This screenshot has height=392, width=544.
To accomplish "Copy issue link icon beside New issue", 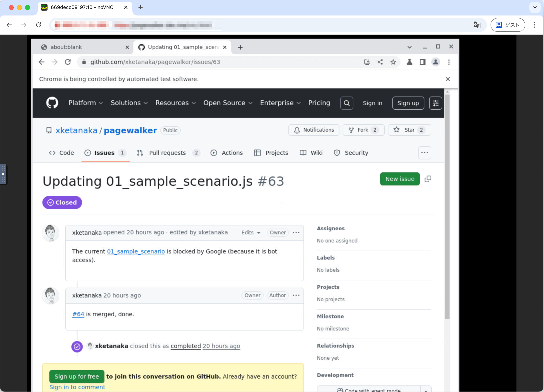I will 428,179.
